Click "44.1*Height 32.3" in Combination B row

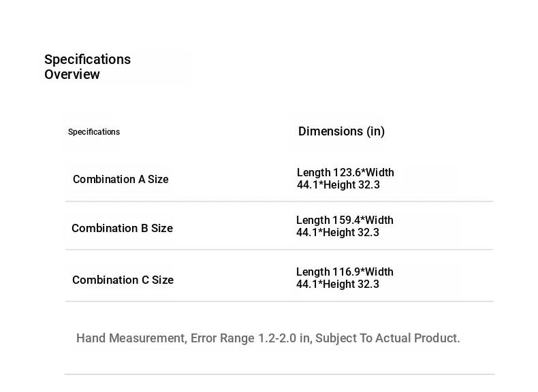pyautogui.click(x=338, y=233)
